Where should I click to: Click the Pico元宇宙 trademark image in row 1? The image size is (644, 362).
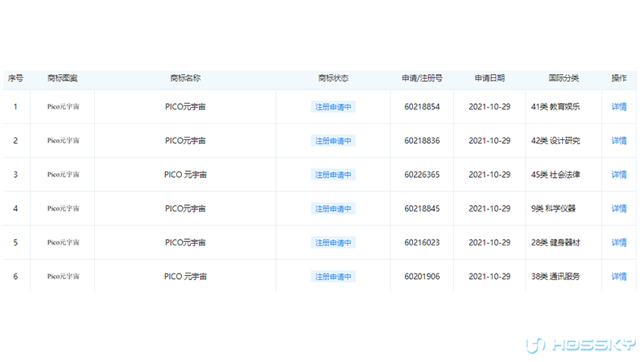pyautogui.click(x=63, y=107)
